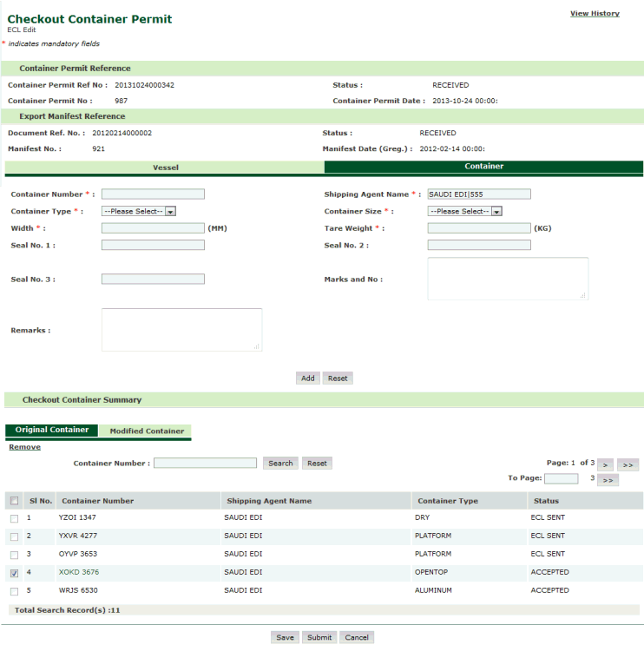Image resolution: width=644 pixels, height=658 pixels.
Task: Go to next page using single arrow button
Action: click(x=606, y=465)
